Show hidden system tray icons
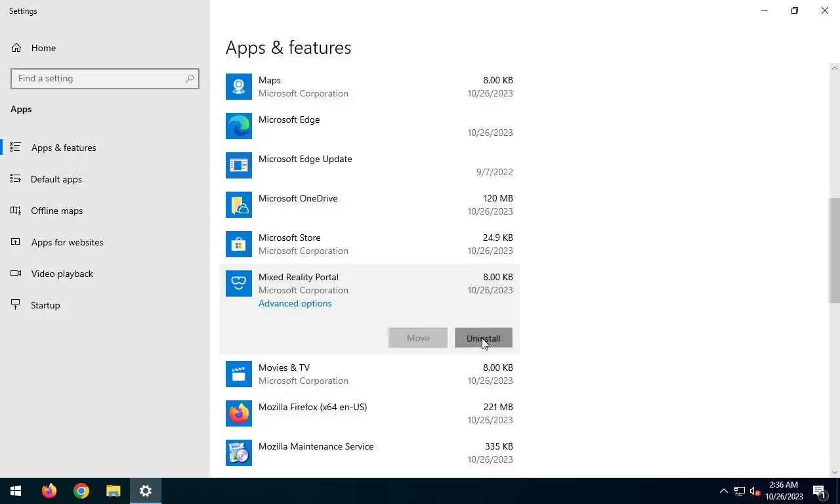The image size is (840, 504). [x=724, y=491]
